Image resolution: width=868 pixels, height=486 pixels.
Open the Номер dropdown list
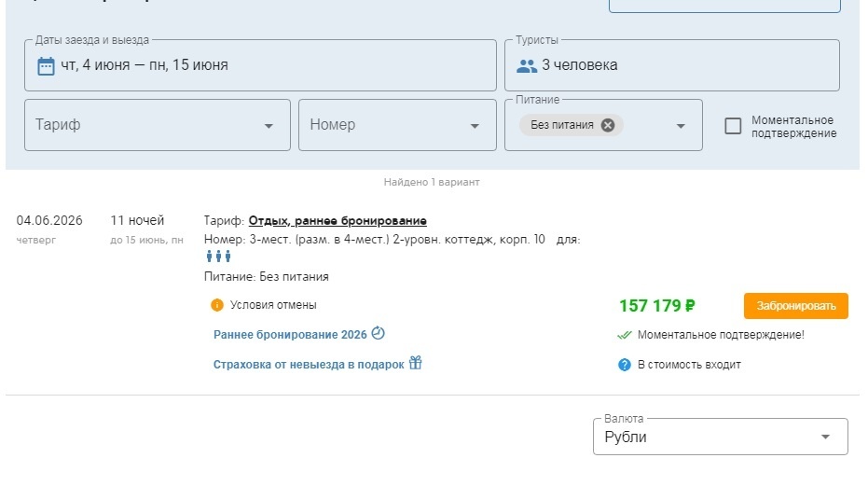pos(475,126)
